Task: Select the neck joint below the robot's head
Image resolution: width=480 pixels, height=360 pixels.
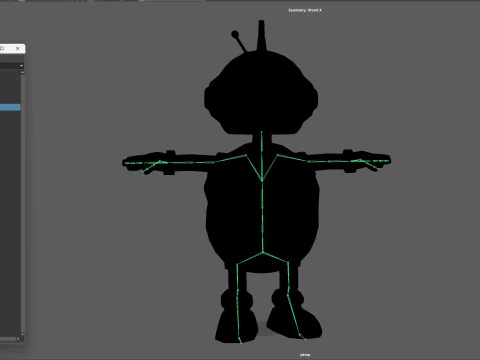Action: click(262, 133)
